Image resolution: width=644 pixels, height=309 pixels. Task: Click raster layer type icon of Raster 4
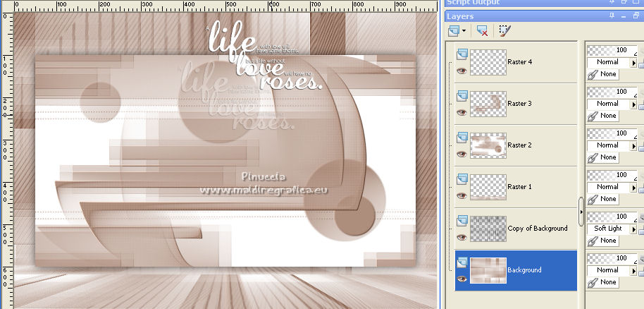click(x=462, y=54)
